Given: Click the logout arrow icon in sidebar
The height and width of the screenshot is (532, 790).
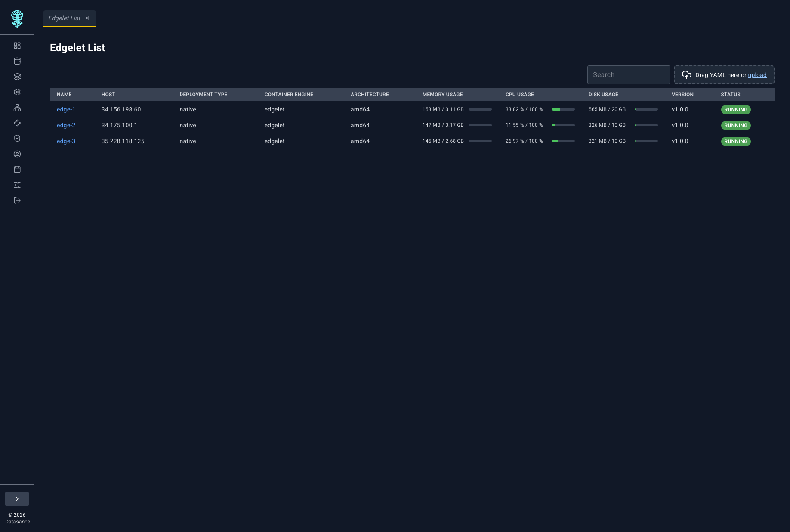Looking at the screenshot, I should pos(17,200).
